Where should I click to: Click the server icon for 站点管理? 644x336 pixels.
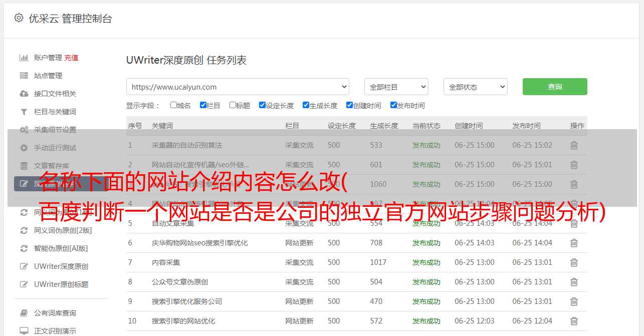24,76
